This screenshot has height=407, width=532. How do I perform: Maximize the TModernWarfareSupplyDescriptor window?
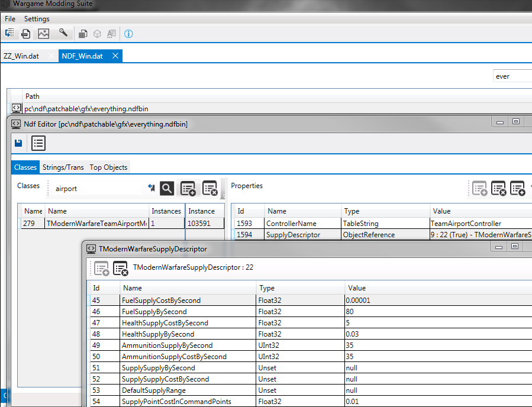point(515,247)
